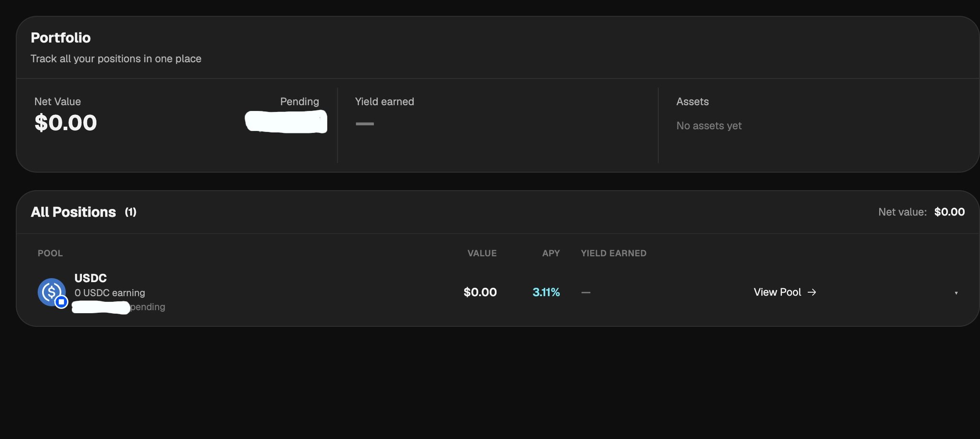The image size is (980, 439).
Task: Click the dash under Yield earned summary
Action: pyautogui.click(x=365, y=124)
